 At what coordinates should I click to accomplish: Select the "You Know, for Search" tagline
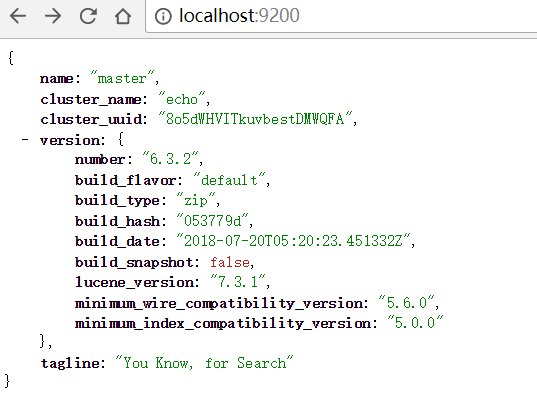204,362
